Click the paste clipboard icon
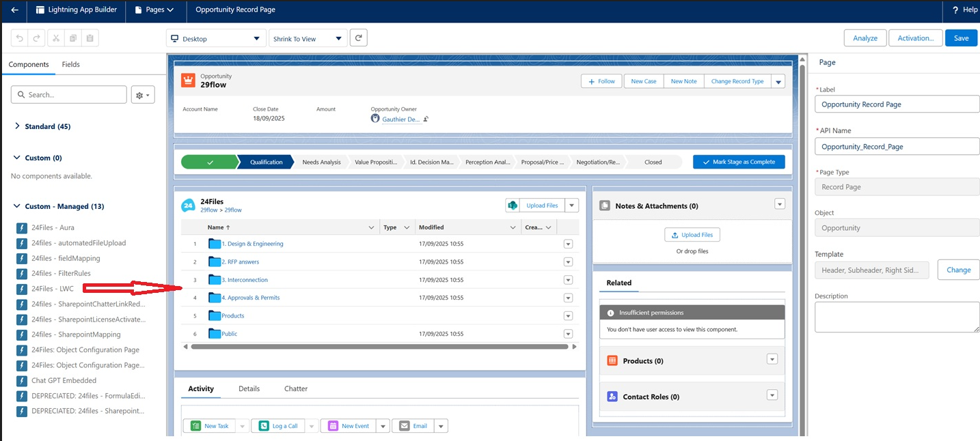This screenshot has width=980, height=441. coord(90,38)
